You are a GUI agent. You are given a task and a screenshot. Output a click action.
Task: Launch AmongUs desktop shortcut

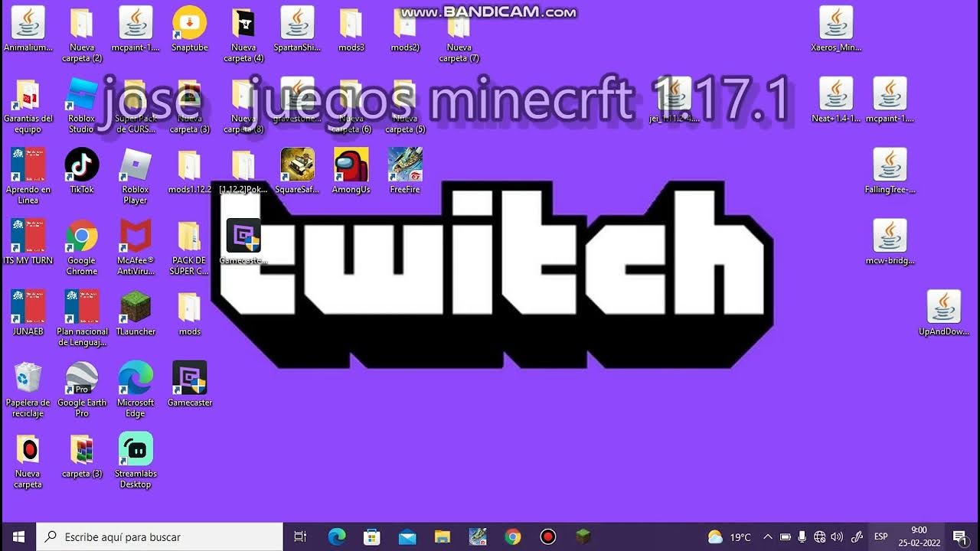point(351,165)
